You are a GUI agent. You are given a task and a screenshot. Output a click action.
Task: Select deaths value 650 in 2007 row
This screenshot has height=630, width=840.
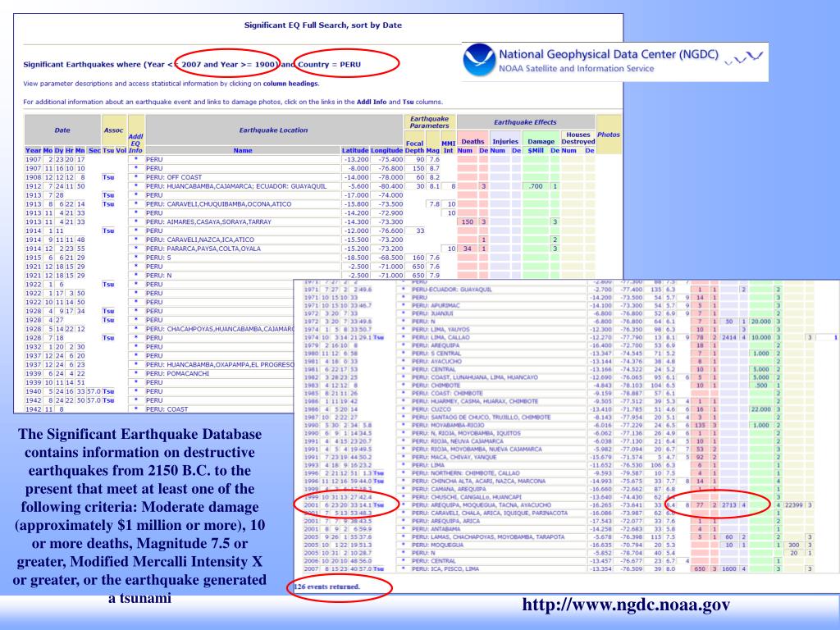700,569
